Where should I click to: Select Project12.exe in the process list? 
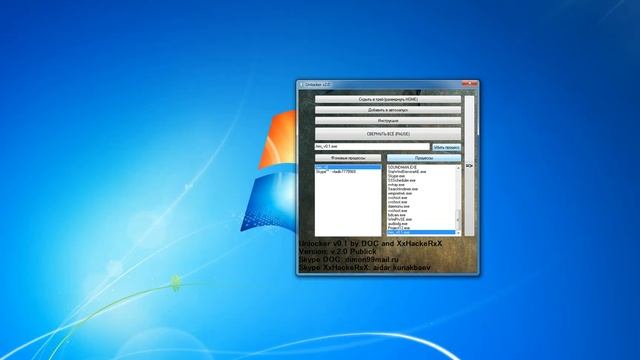point(421,228)
